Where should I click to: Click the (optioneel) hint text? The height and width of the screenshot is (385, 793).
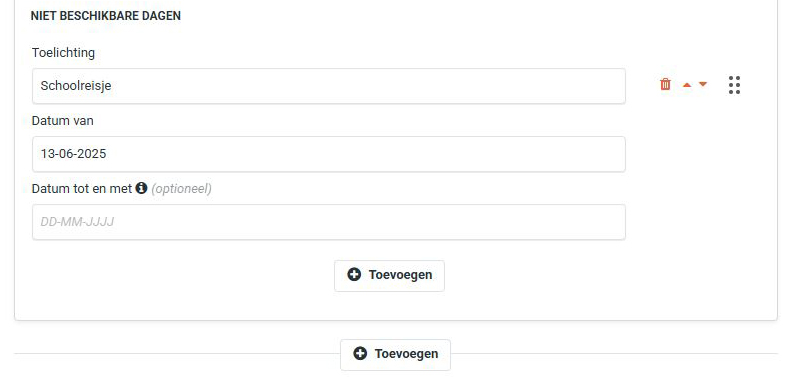click(x=181, y=189)
